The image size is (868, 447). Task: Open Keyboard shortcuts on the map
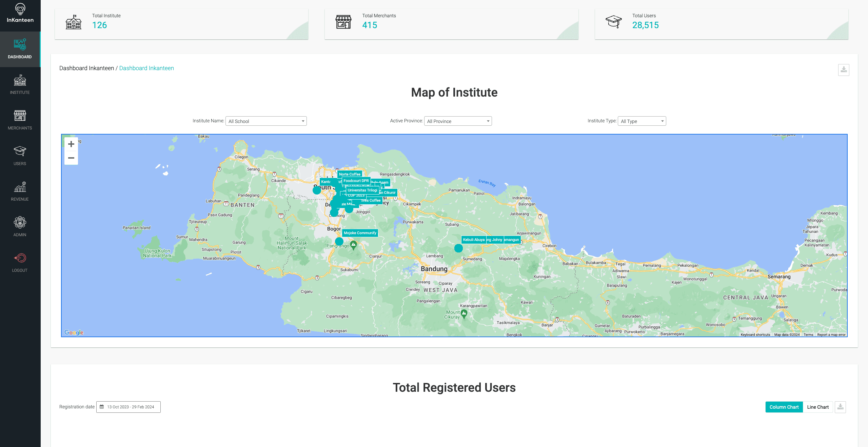tap(755, 334)
